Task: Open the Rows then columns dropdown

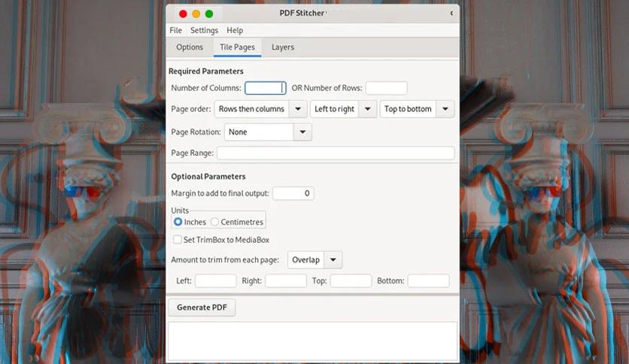Action: click(261, 109)
